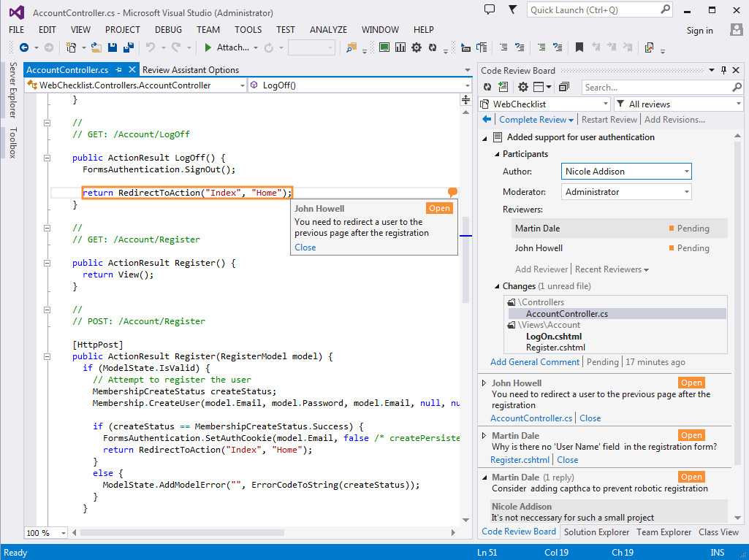This screenshot has height=560, width=749.
Task: Click the orange comment bubble in editor margin
Action: click(452, 192)
